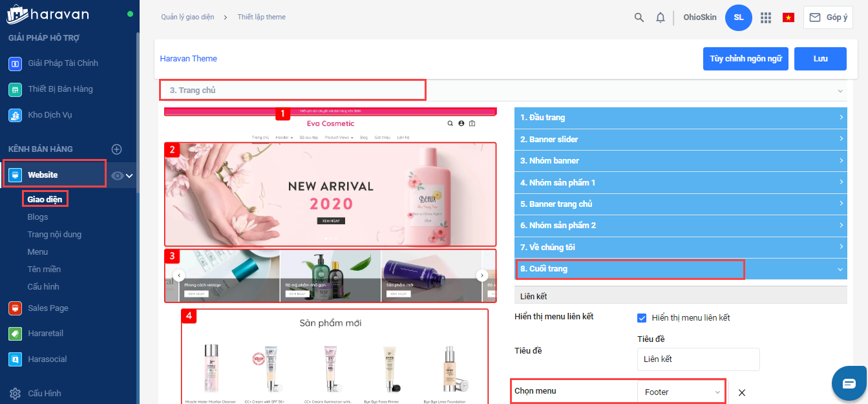Click the Website channel icon
The height and width of the screenshot is (404, 868).
pyautogui.click(x=16, y=175)
